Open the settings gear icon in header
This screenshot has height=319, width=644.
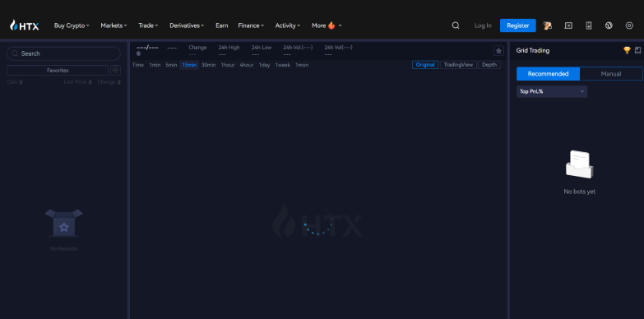coord(629,25)
